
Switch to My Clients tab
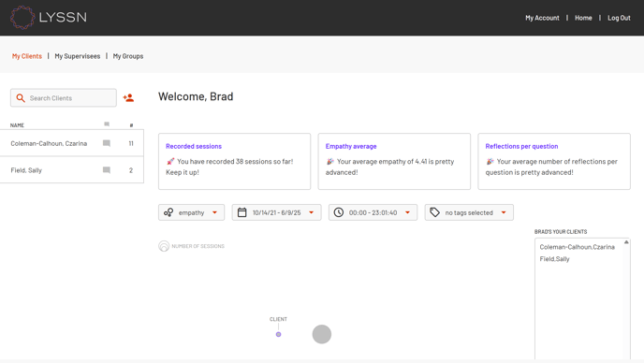27,56
